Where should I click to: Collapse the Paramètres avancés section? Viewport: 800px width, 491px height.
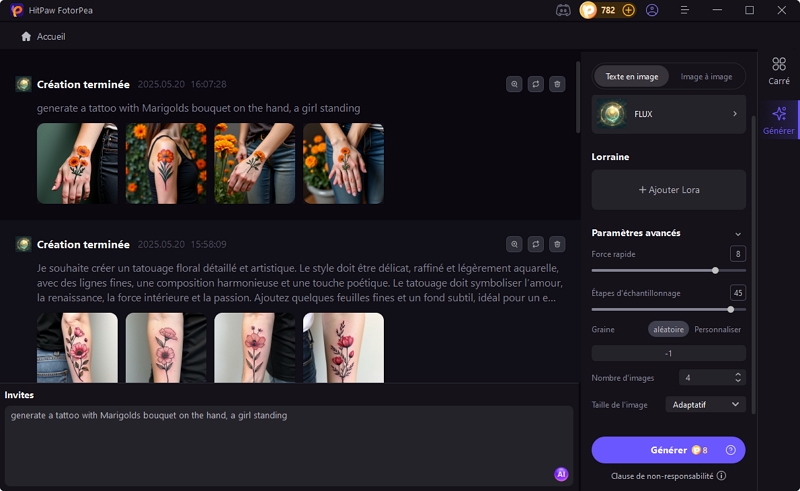coord(738,234)
